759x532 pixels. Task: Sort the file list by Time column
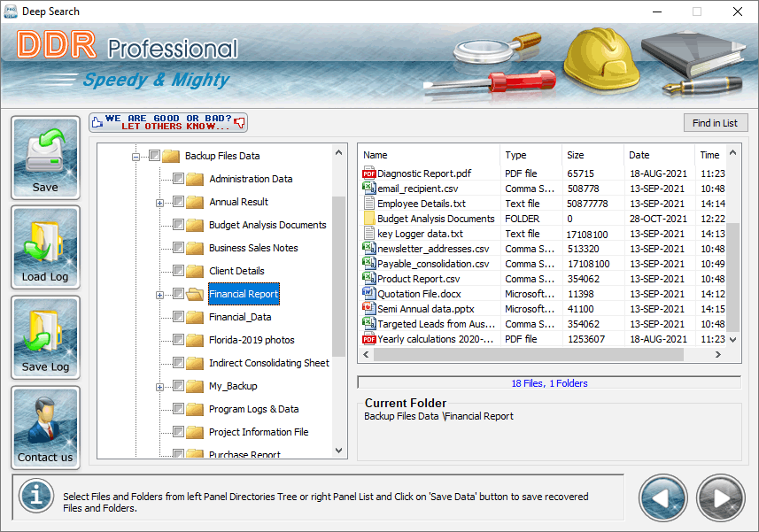pos(710,155)
